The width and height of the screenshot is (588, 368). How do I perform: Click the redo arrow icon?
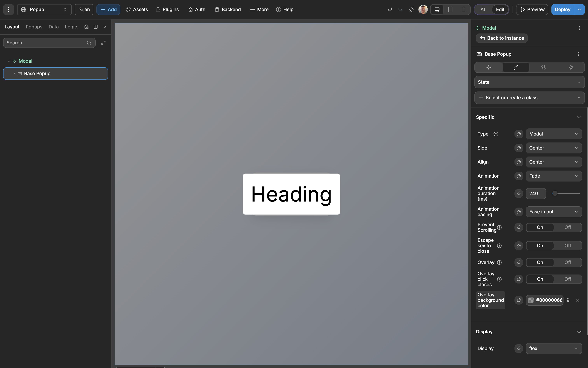click(x=400, y=10)
